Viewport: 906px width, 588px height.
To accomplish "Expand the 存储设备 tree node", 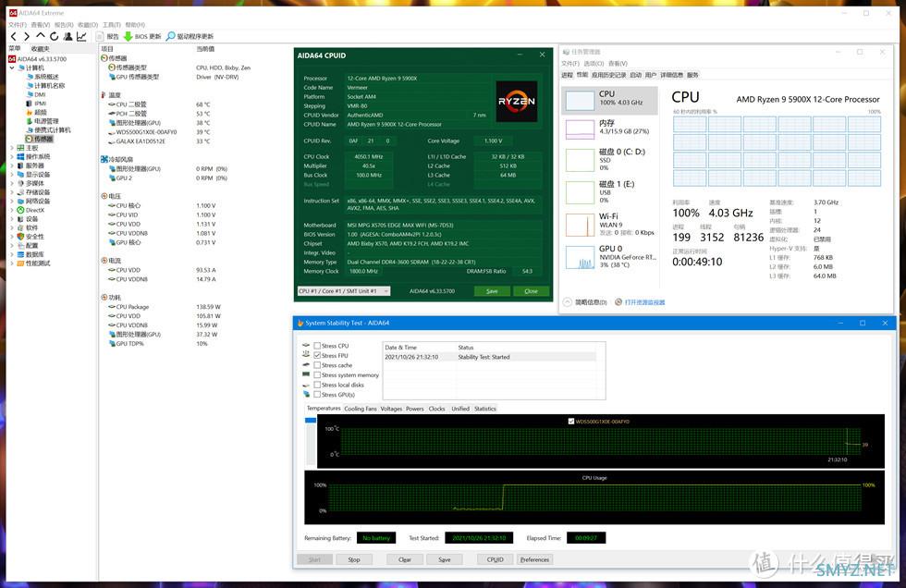I will point(12,192).
